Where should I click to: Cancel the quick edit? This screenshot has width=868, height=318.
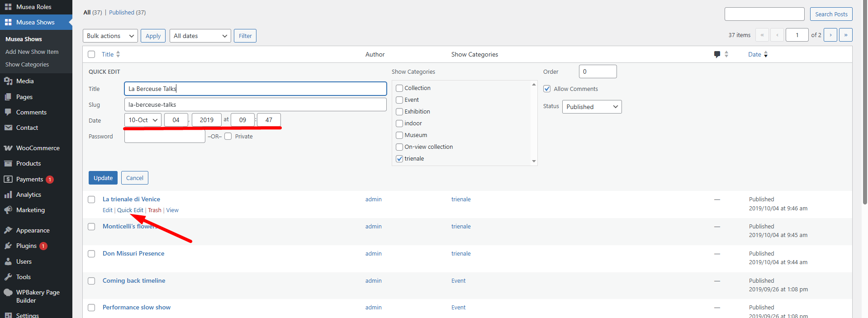click(x=135, y=178)
